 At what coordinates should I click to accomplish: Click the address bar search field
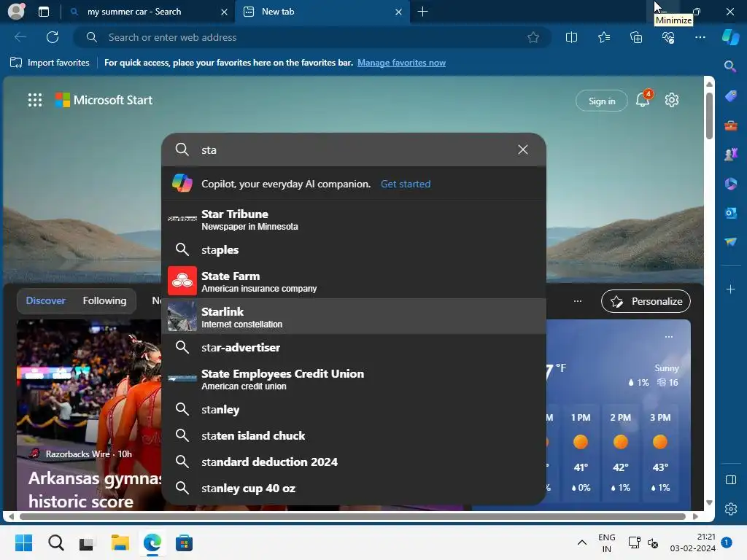coord(312,37)
